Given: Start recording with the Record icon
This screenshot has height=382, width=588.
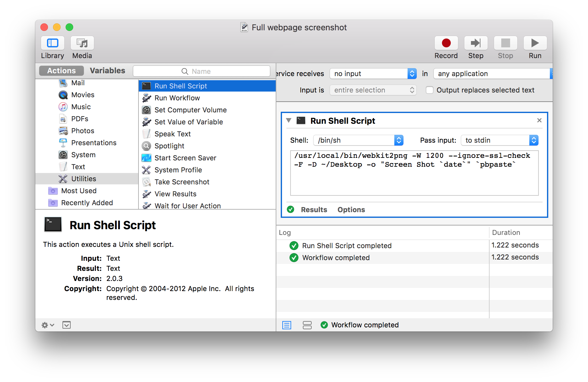Looking at the screenshot, I should 446,43.
